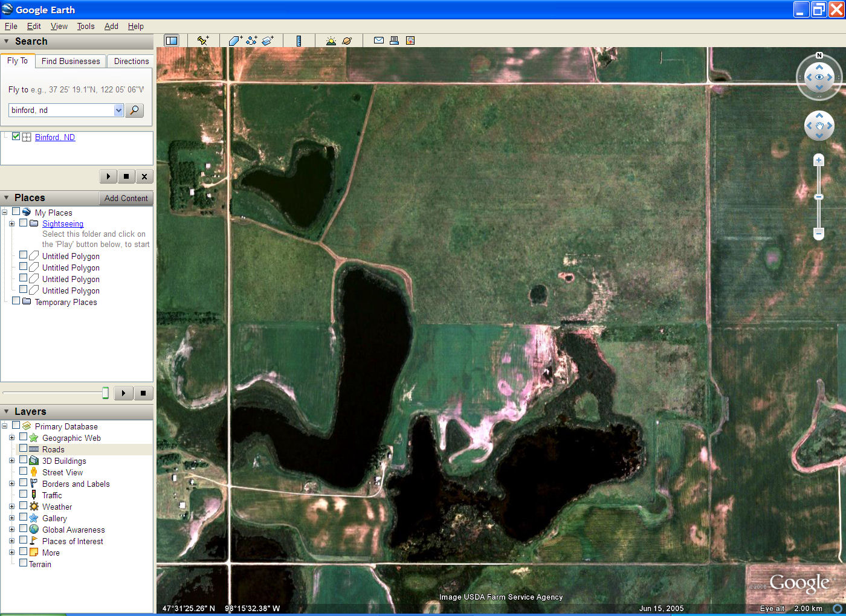The image size is (846, 616).
Task: Select the Street View layer item
Action: (x=62, y=472)
